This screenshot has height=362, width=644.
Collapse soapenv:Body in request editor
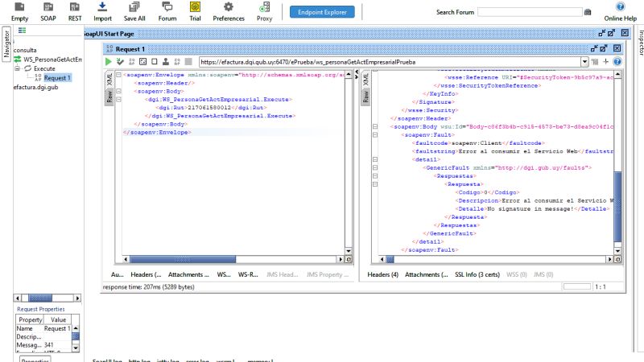pyautogui.click(x=118, y=91)
